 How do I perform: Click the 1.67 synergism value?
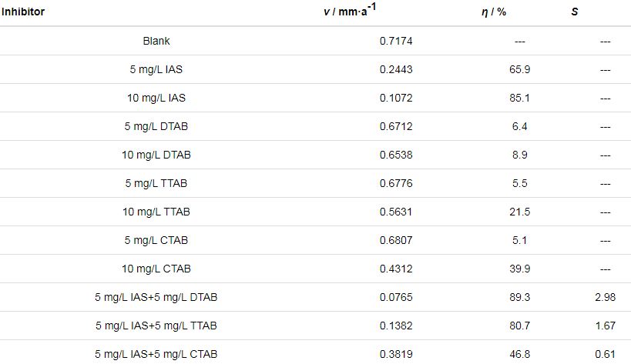click(x=605, y=326)
